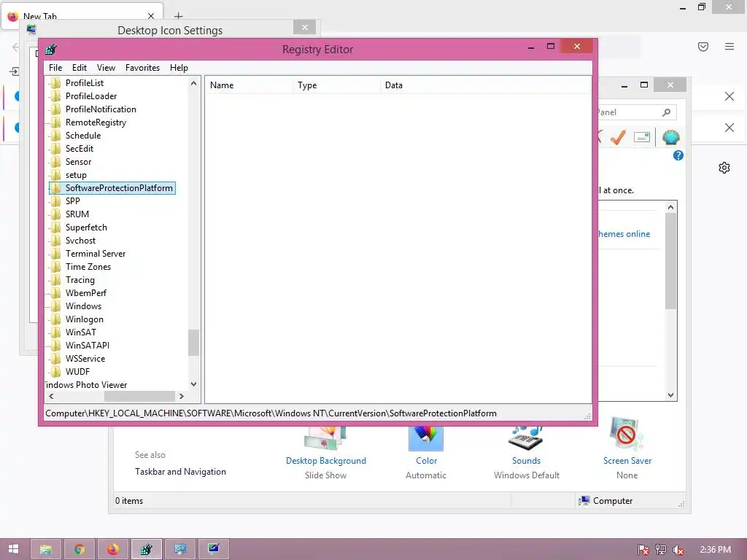Select the Superfetch registry key
Image resolution: width=747 pixels, height=560 pixels.
(x=86, y=227)
